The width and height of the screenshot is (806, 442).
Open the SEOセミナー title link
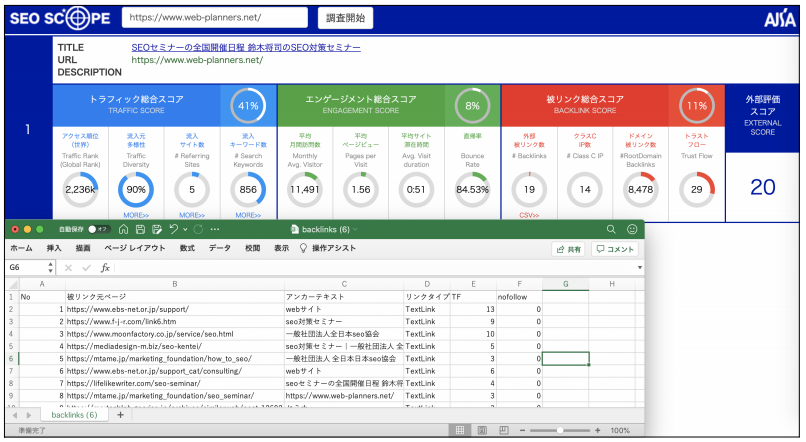[x=246, y=48]
